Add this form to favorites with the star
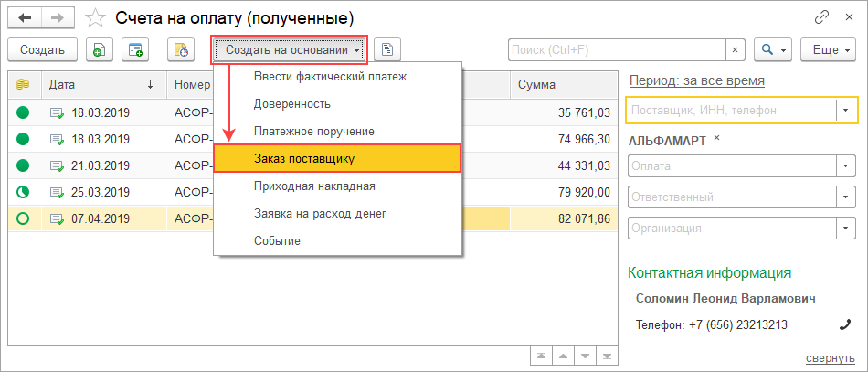The width and height of the screenshot is (868, 372). (x=94, y=17)
